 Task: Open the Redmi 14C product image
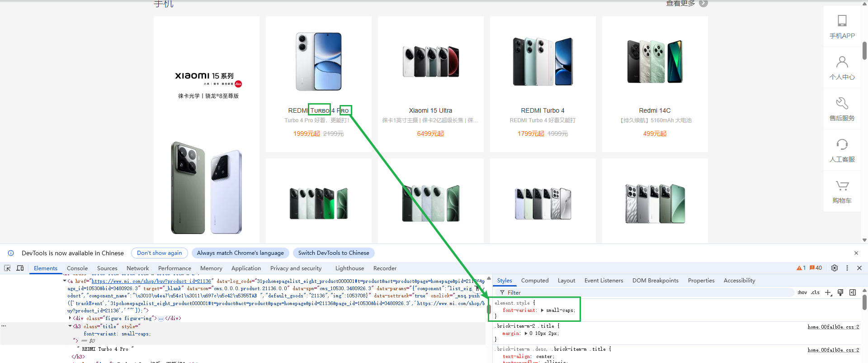655,62
